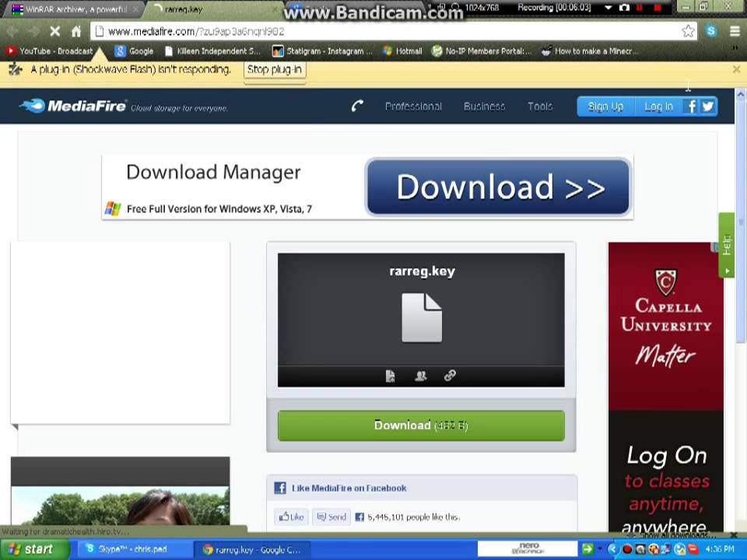This screenshot has width=747, height=560.
Task: Open the How to make a Minecr... bookmark
Action: tap(590, 51)
